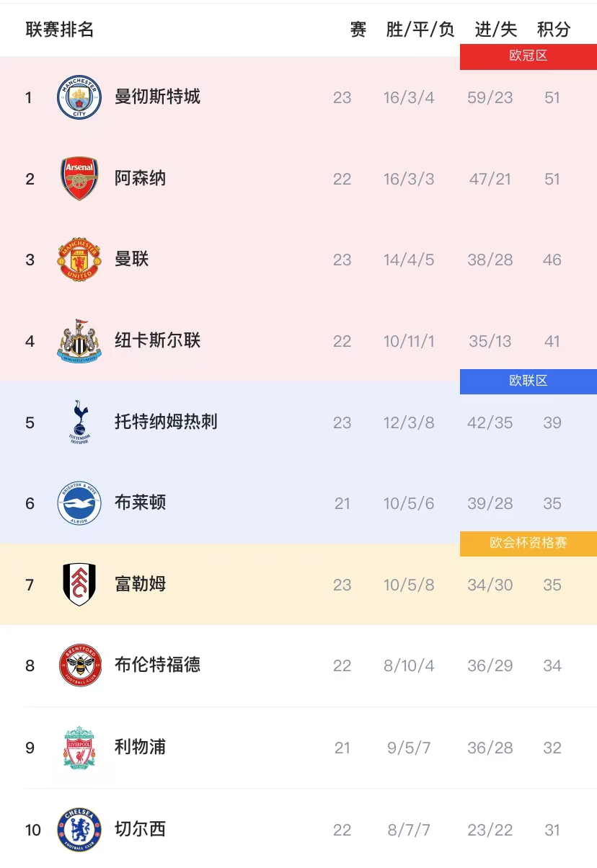The width and height of the screenshot is (597, 868).
Task: Tap the Tottenham Hotspur cockerel logo
Action: [79, 422]
